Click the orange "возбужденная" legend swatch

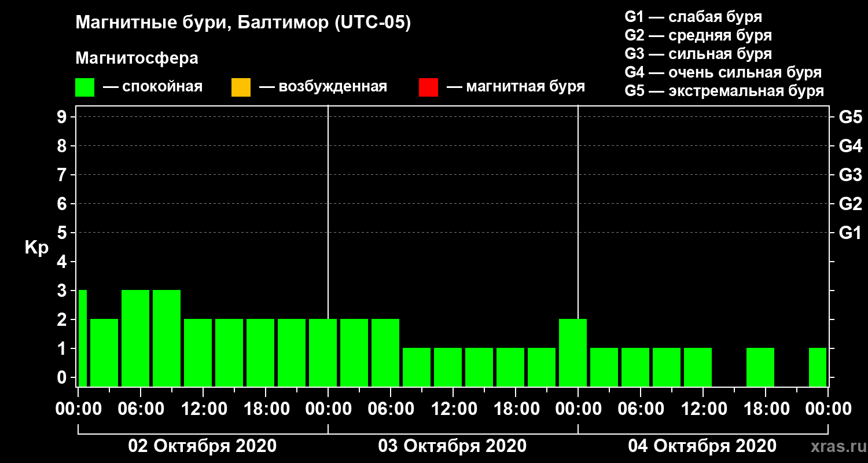[241, 87]
